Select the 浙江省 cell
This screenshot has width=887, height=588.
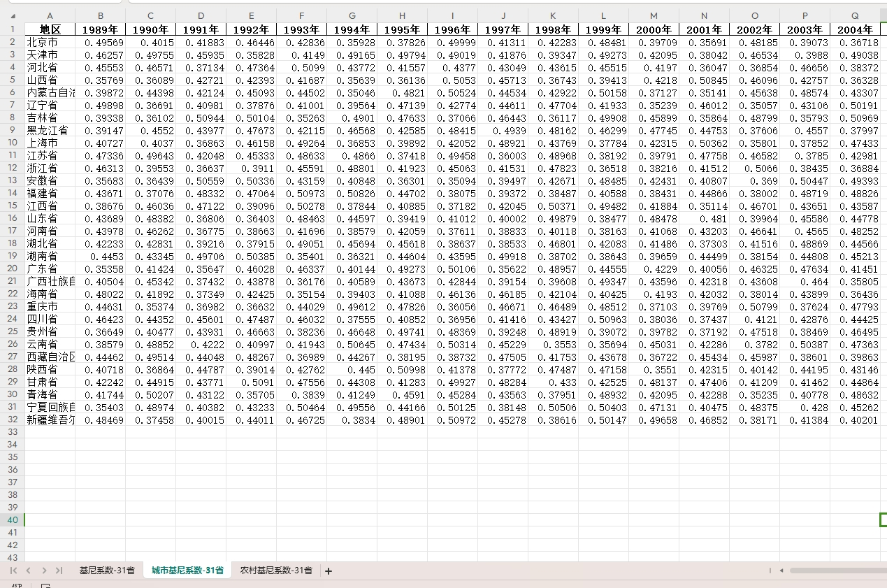pos(50,168)
